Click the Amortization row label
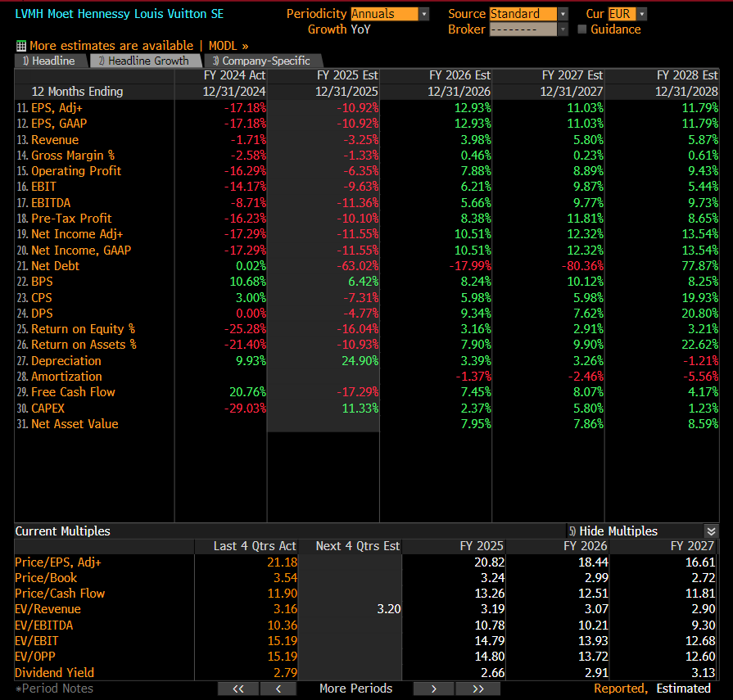 (x=66, y=377)
